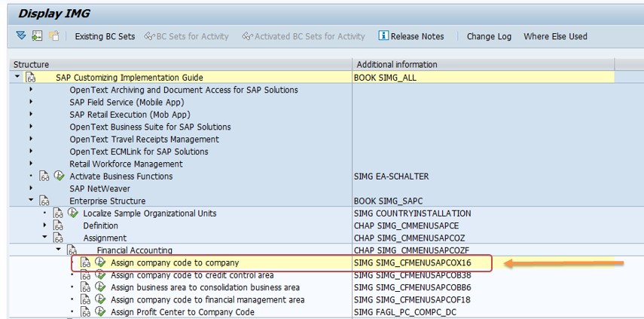Open documentation icon for Localize Sample Organizational Units
Viewport: 644px width, 319px height.
tap(58, 213)
